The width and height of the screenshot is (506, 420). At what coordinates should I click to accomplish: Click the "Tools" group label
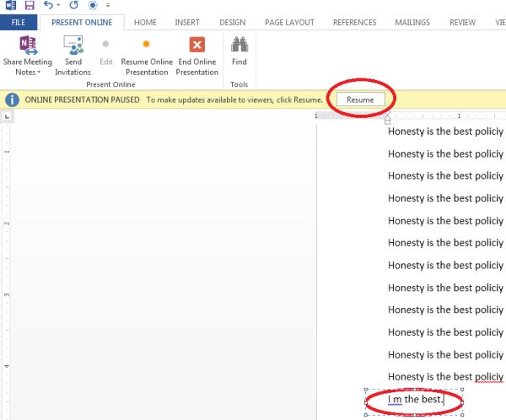point(240,84)
